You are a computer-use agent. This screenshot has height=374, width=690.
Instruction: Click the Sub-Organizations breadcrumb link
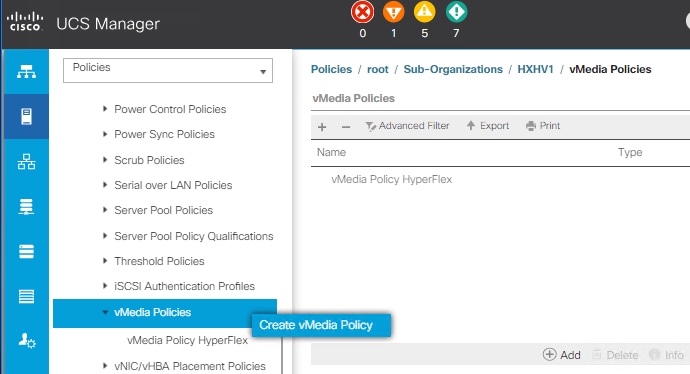click(x=453, y=70)
